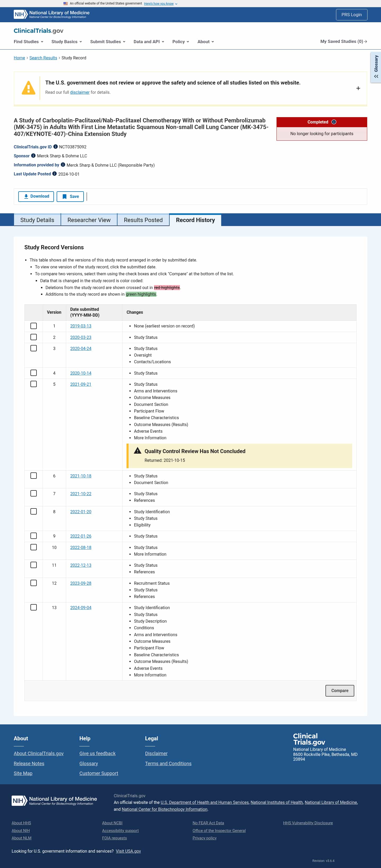
Task: Open version submitted 2021-09-21
Action: tap(80, 384)
